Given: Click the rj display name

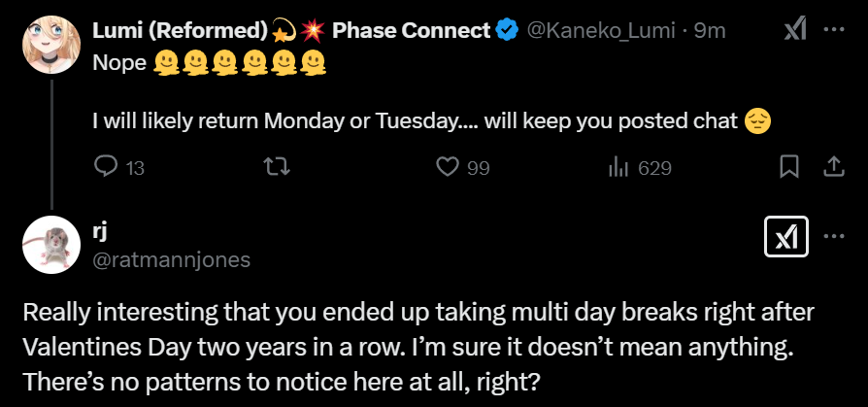Looking at the screenshot, I should click(x=98, y=231).
